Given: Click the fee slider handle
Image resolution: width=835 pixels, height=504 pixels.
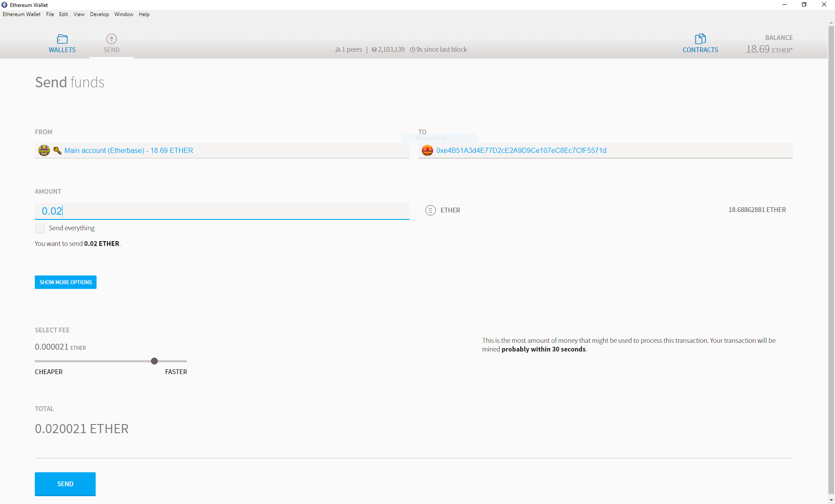Looking at the screenshot, I should coord(154,361).
